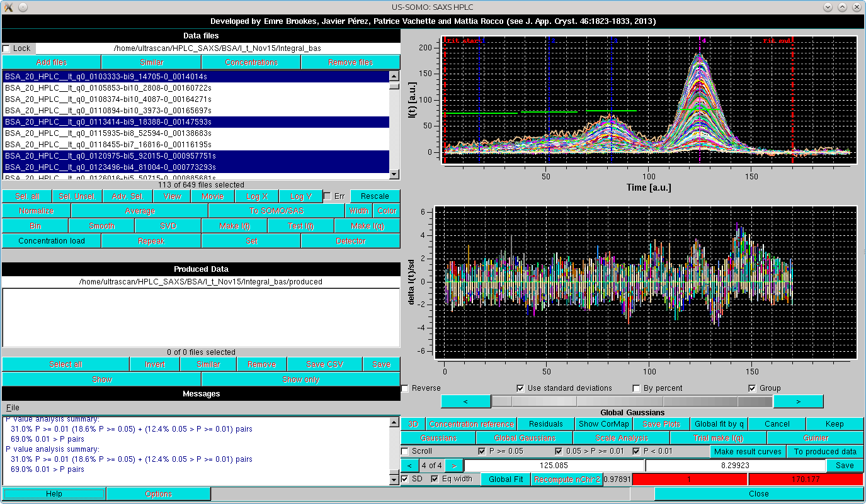This screenshot has height=504, width=866.
Task: Uncheck the P >= 0.05 checkbox
Action: coord(482,451)
